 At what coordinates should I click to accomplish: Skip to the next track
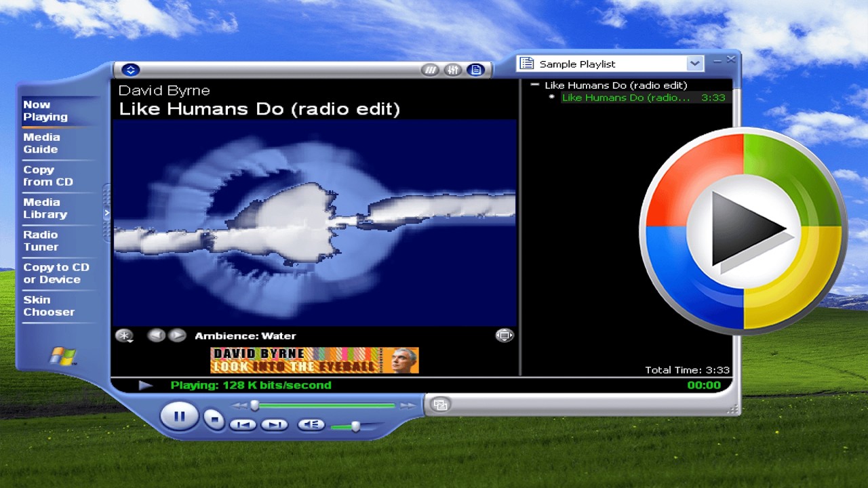tap(275, 424)
